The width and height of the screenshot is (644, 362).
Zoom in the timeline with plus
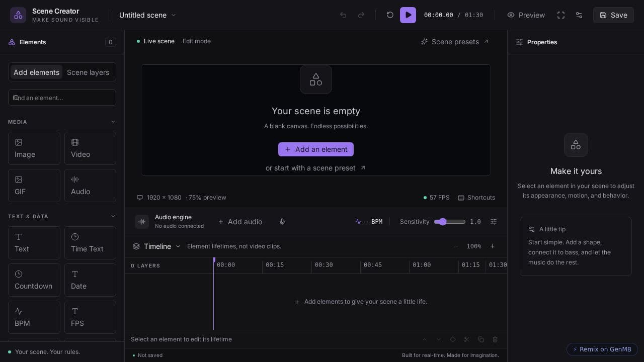click(x=492, y=246)
